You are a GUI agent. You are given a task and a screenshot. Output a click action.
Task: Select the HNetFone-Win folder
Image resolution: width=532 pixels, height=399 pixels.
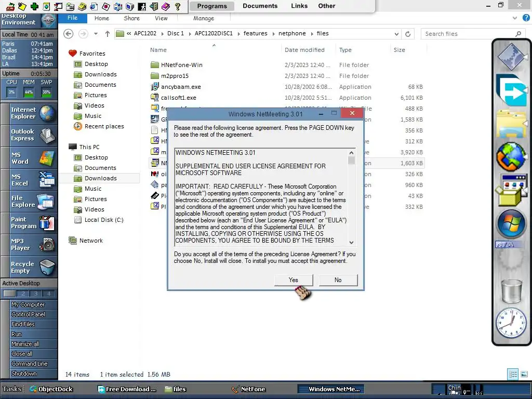(x=181, y=65)
